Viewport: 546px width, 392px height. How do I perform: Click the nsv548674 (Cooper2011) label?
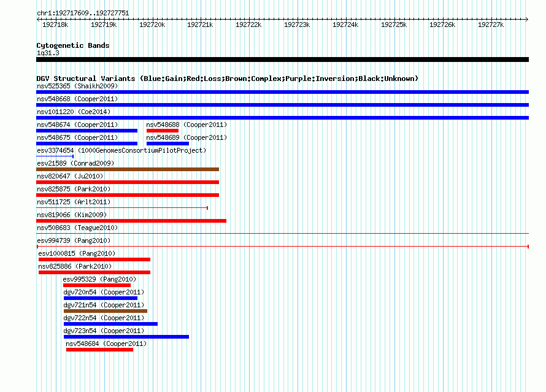[x=77, y=125]
